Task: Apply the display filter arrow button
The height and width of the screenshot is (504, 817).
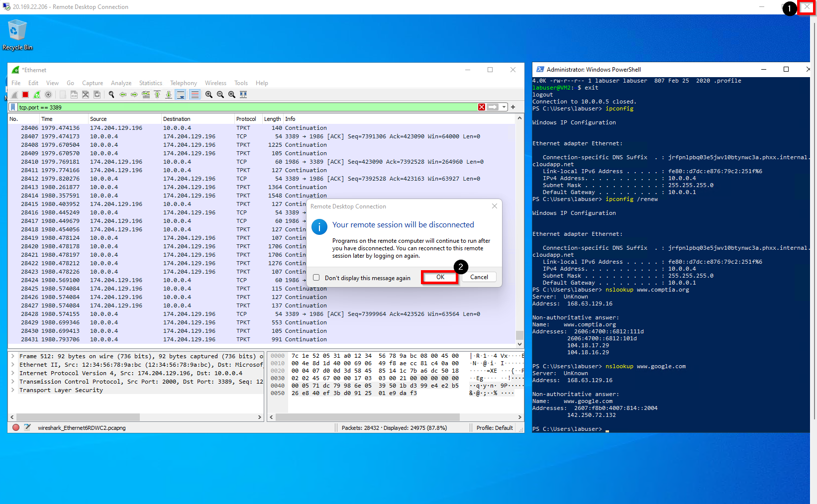Action: coord(493,107)
